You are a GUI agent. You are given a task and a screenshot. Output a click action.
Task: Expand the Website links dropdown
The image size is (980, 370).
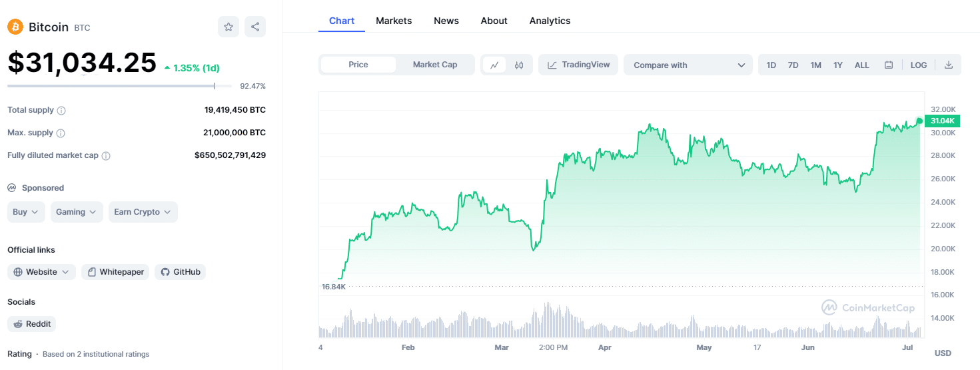click(x=42, y=272)
